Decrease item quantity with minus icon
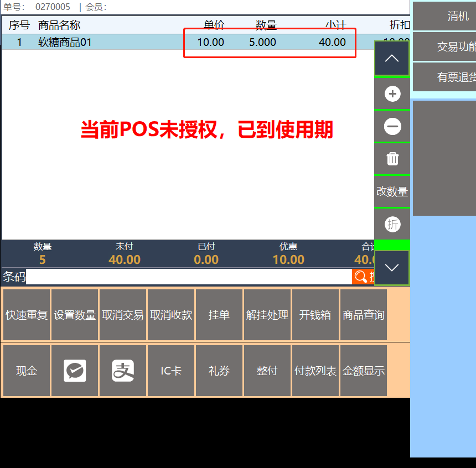This screenshot has height=468, width=476. [392, 126]
